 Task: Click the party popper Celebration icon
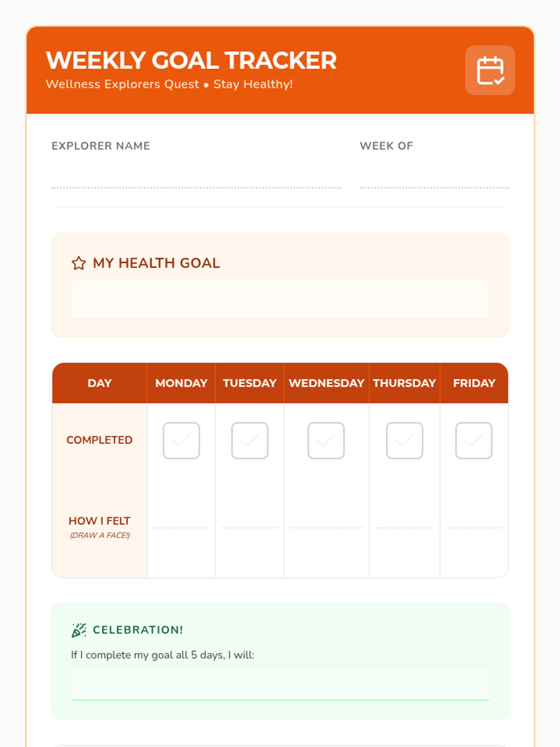pos(78,630)
